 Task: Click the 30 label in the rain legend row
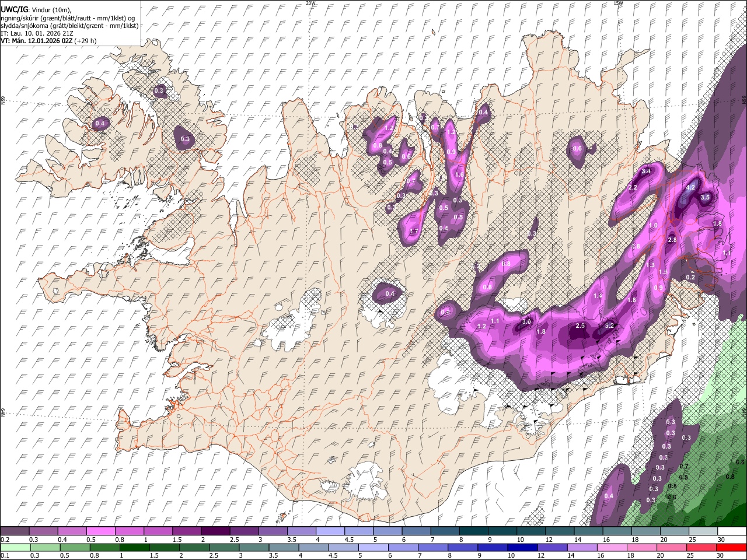click(721, 556)
